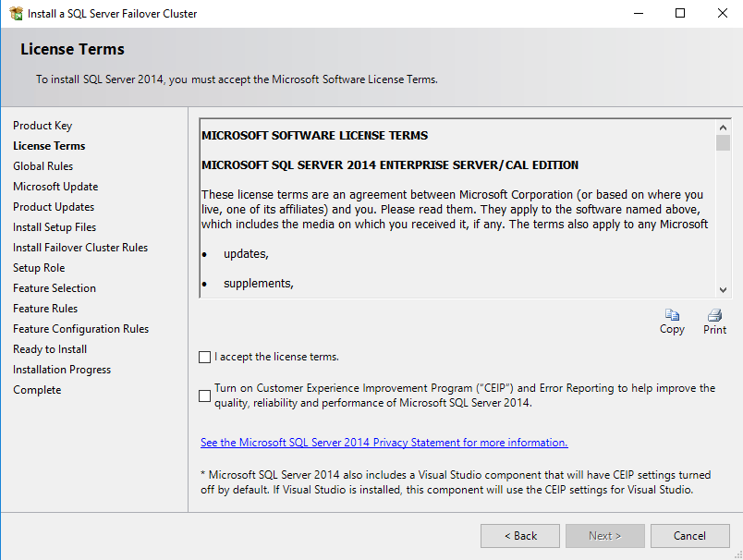This screenshot has height=560, width=743.
Task: Select the Setup Role step
Action: point(39,268)
